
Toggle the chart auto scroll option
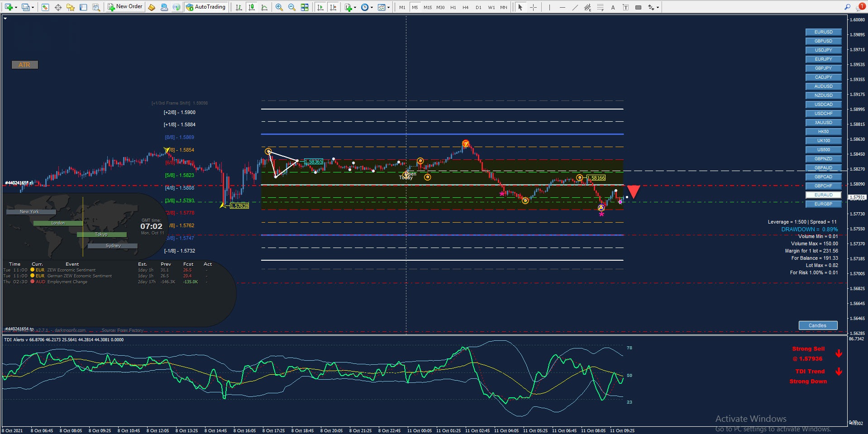pos(320,7)
